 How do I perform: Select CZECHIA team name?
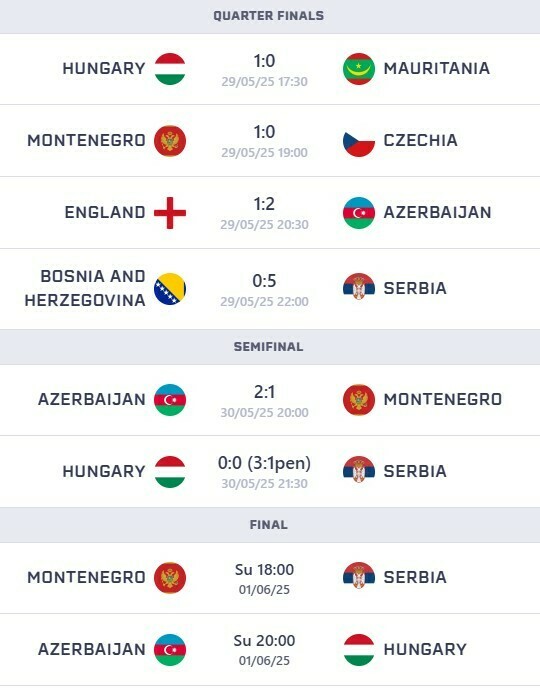coord(420,141)
